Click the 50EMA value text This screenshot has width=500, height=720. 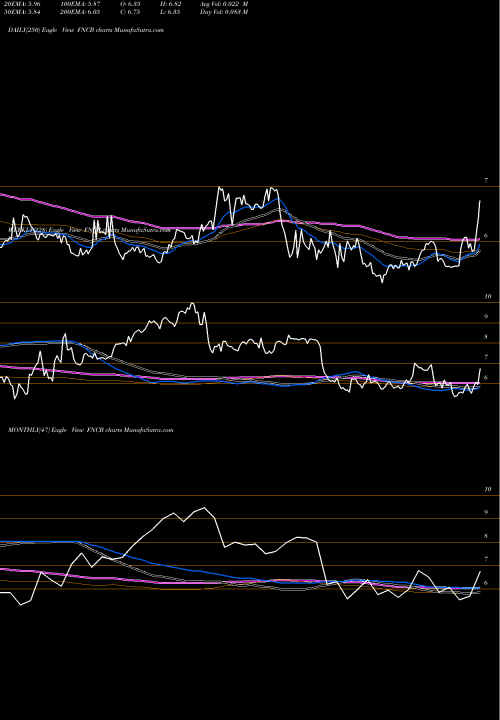(23, 12)
